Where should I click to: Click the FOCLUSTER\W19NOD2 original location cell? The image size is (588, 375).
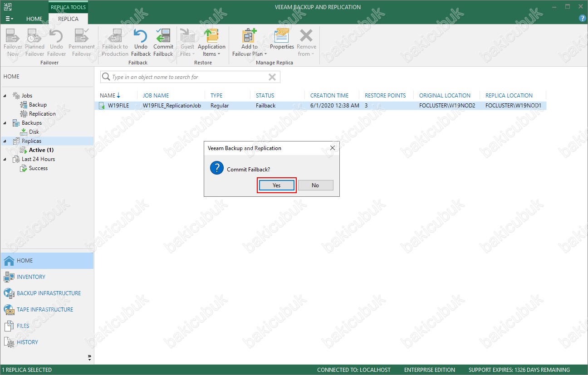[447, 105]
